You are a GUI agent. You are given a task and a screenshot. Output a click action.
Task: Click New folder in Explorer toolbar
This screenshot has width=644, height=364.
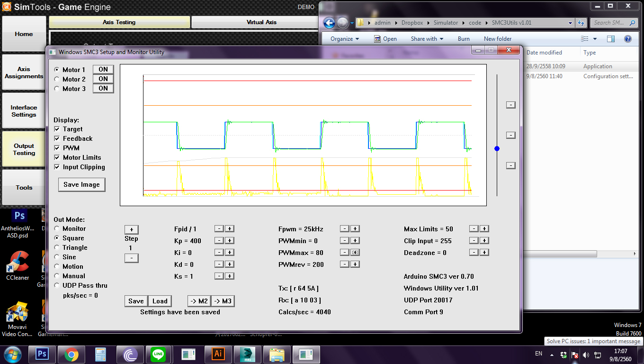(x=498, y=39)
